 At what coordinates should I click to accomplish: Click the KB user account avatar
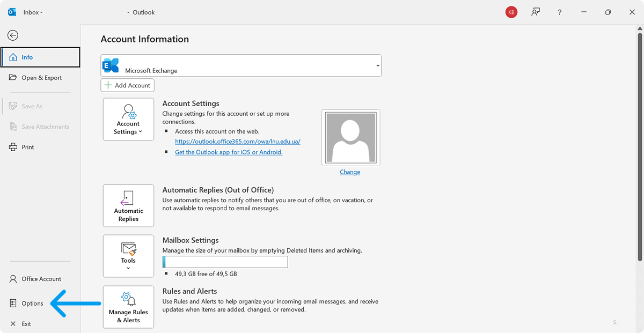coord(511,12)
